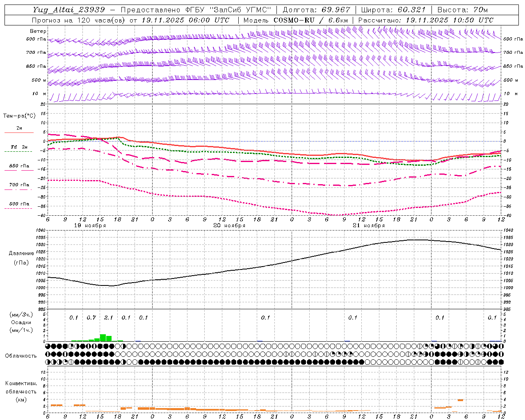Click the Облачность cloud cover label
Image resolution: width=525 pixels, height=420 pixels.
[x=21, y=356]
